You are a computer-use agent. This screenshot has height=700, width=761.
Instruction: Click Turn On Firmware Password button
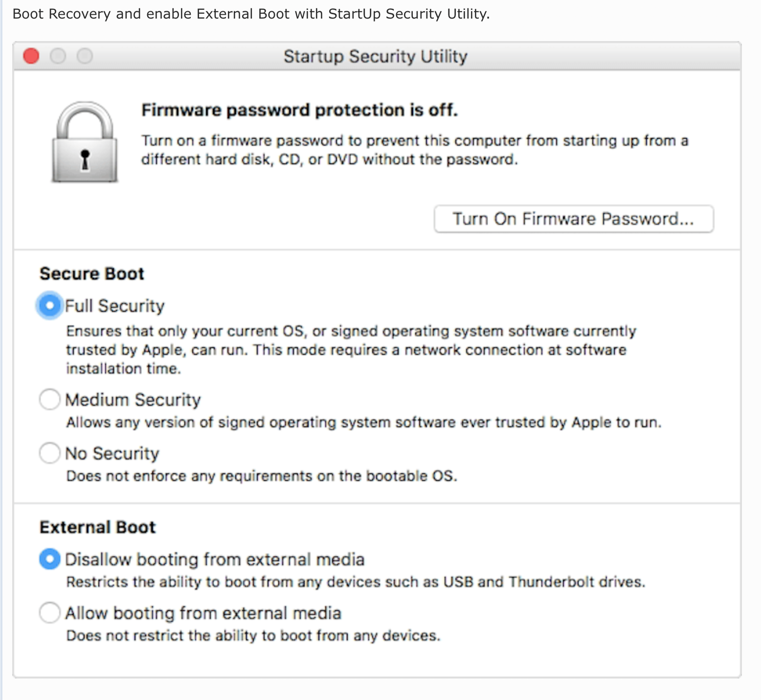(573, 219)
